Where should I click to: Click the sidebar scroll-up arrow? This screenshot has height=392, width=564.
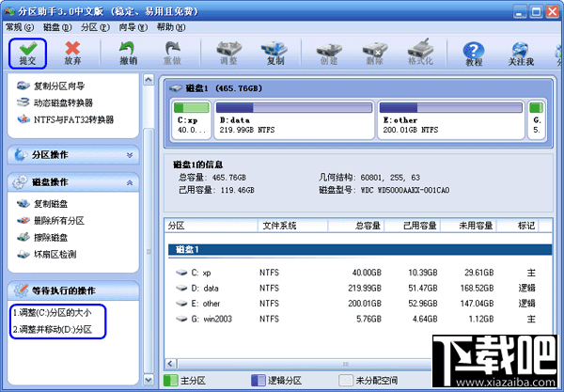tap(149, 80)
